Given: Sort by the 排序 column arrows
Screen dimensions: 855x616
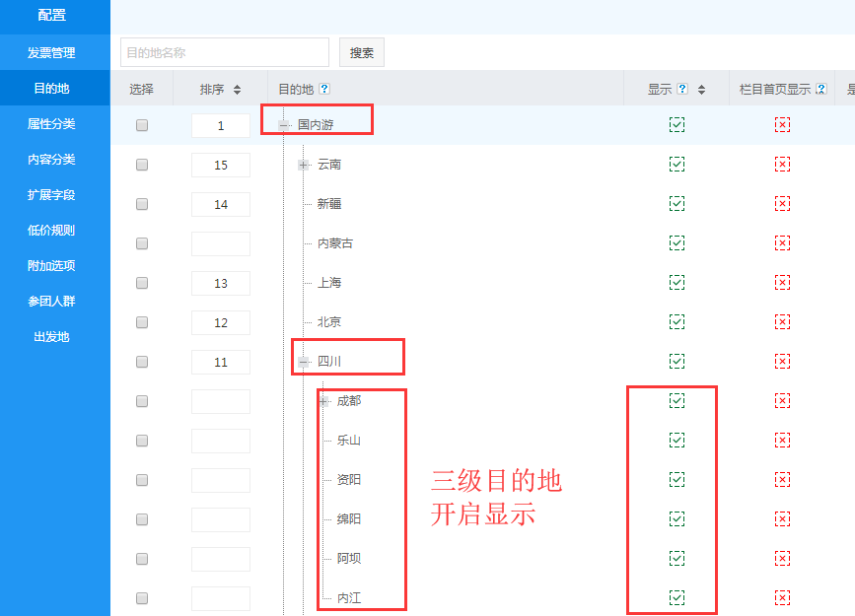Looking at the screenshot, I should 237,90.
